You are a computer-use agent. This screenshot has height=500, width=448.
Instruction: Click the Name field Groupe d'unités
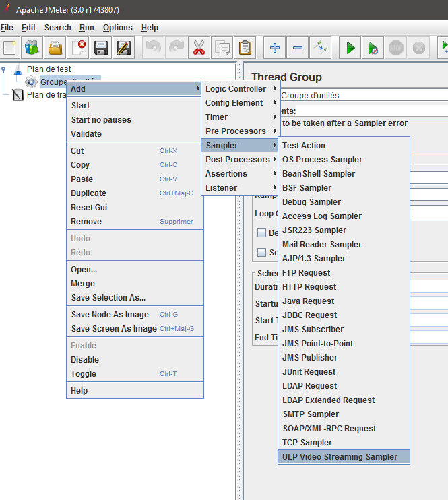[x=364, y=95]
